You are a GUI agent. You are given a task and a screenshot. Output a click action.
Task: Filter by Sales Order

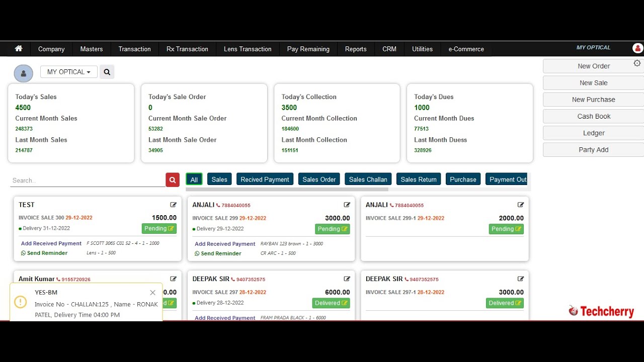click(x=319, y=179)
